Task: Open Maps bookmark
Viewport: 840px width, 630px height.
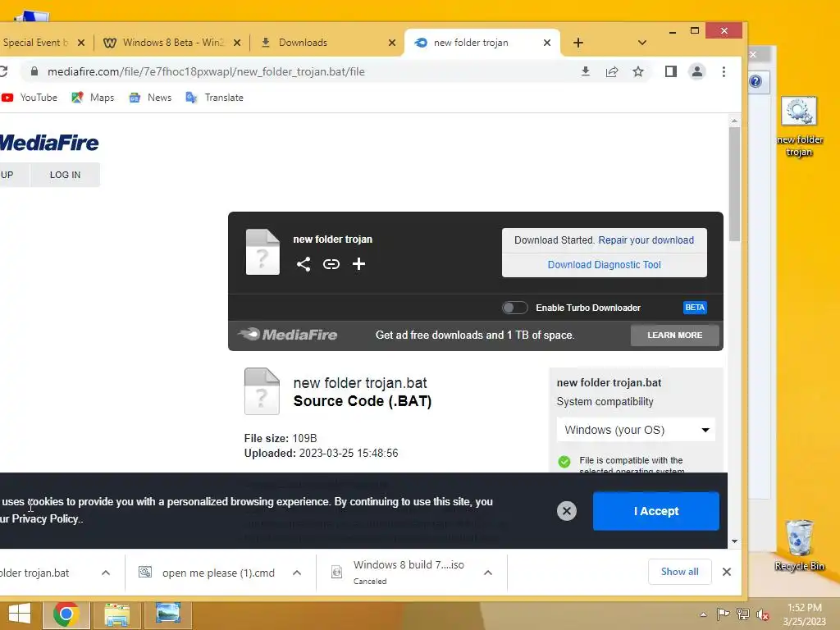Action: tap(93, 98)
